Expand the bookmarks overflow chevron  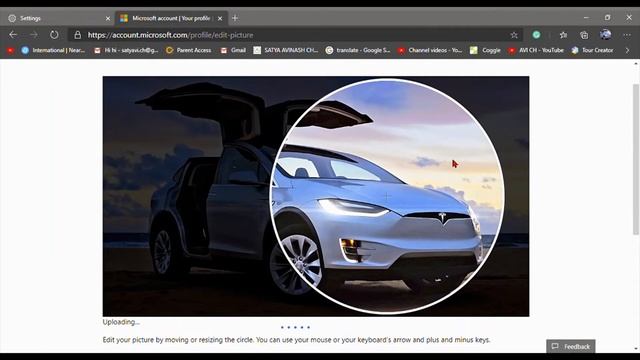(627, 50)
